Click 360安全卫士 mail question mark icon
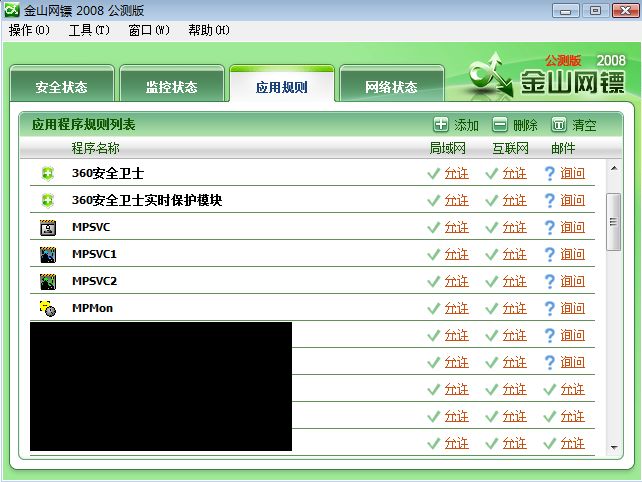Screen dimensions: 642x482 tap(549, 173)
